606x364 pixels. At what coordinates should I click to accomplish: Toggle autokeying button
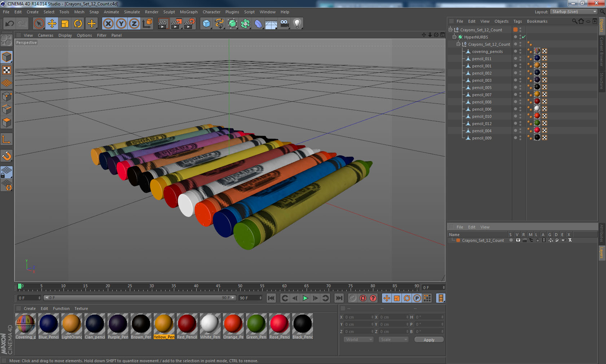(x=363, y=298)
